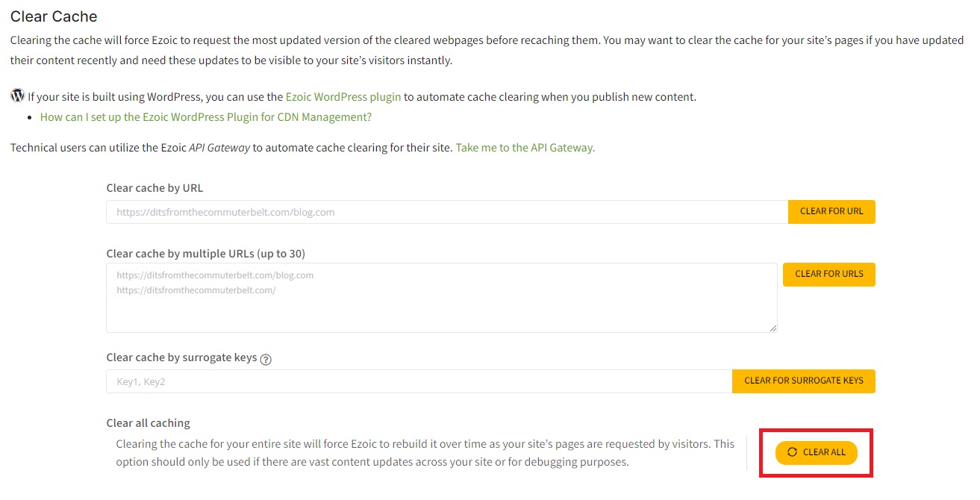Click the surrogate keys help question mark

point(266,359)
